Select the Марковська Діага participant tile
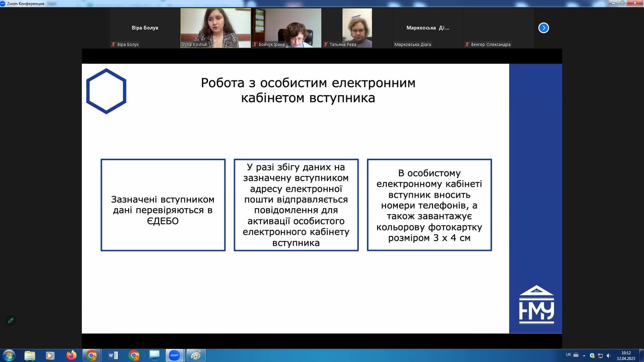Screen dimensions: 644x362 [428, 28]
